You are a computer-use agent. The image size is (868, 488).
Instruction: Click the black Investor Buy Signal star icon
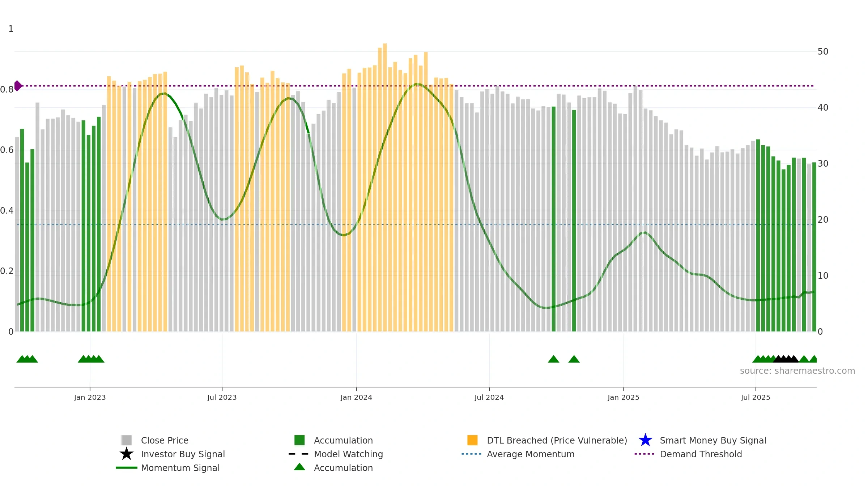(x=127, y=454)
